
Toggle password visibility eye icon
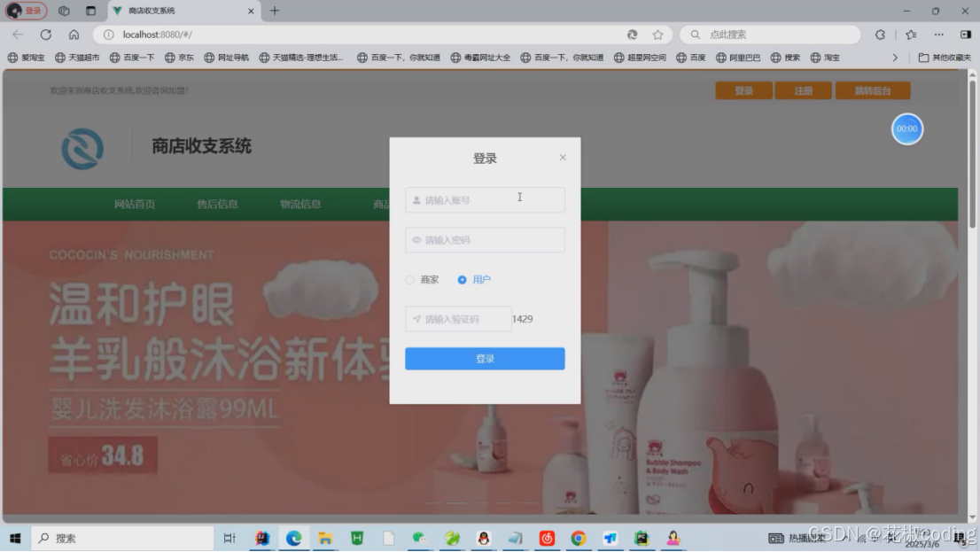416,240
